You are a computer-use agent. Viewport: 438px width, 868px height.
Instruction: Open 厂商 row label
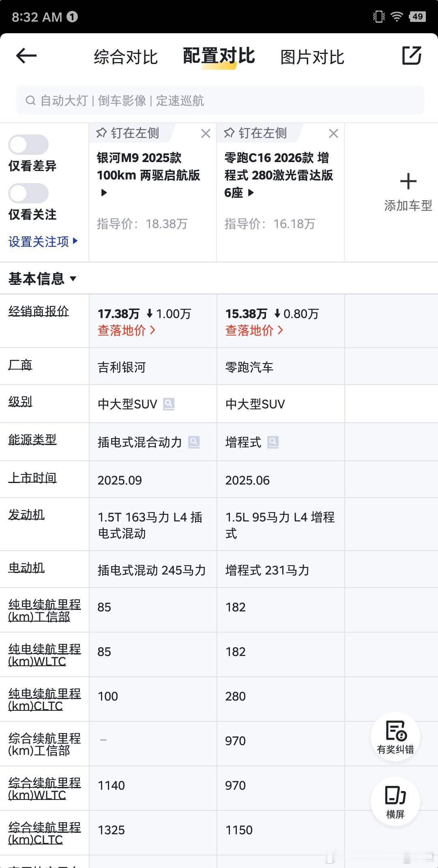point(20,365)
